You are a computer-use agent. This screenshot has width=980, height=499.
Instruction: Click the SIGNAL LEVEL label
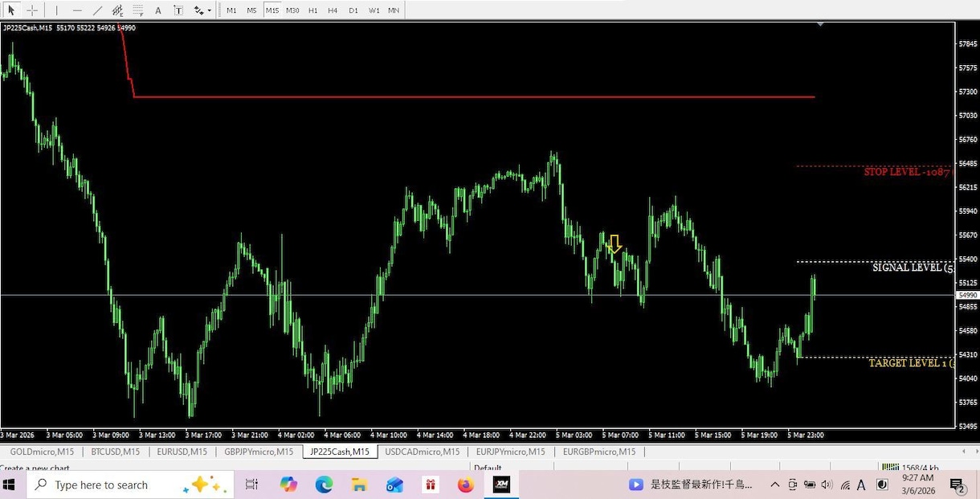913,268
